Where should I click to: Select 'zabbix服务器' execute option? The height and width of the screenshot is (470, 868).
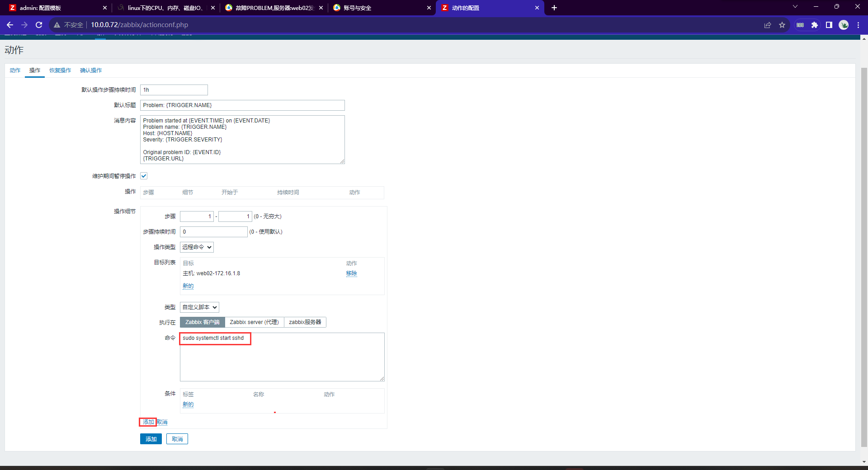305,322
